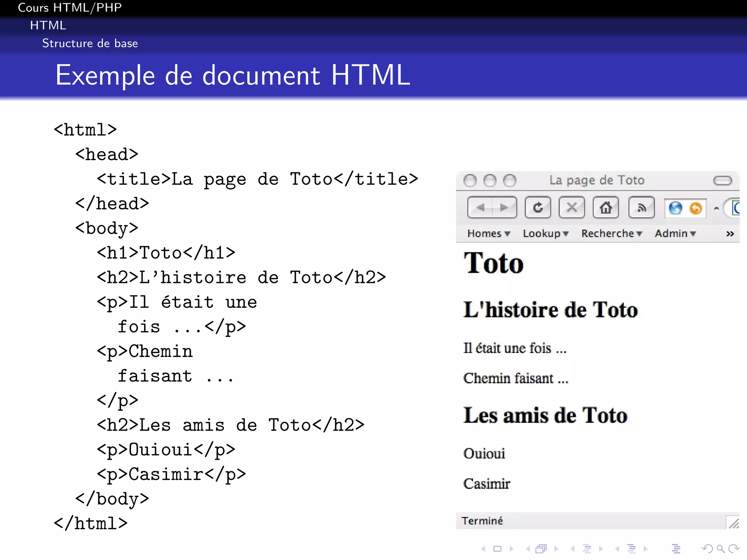747x560 pixels.
Task: Click the 'Exemple de document HTML' slide title
Action: coord(233,75)
